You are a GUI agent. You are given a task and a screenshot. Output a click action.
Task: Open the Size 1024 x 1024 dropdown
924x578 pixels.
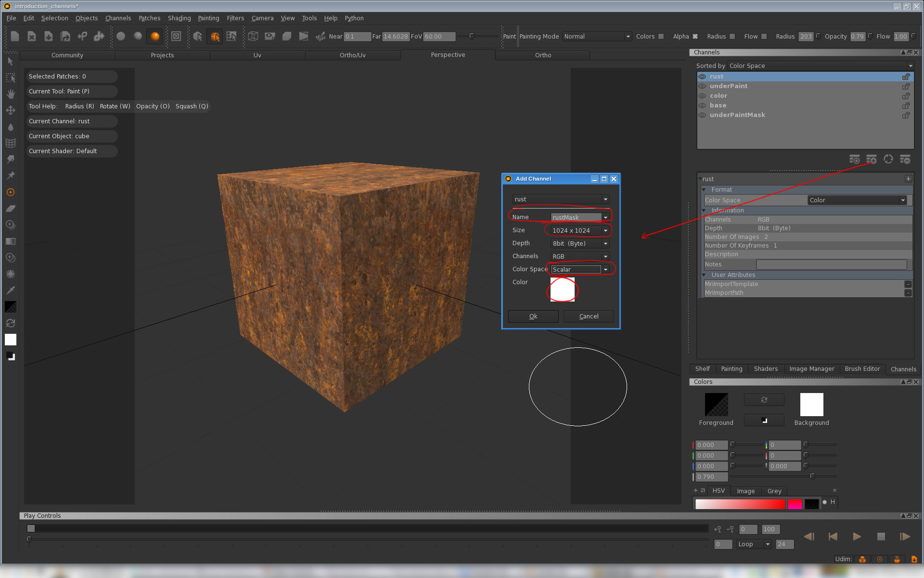click(x=580, y=231)
